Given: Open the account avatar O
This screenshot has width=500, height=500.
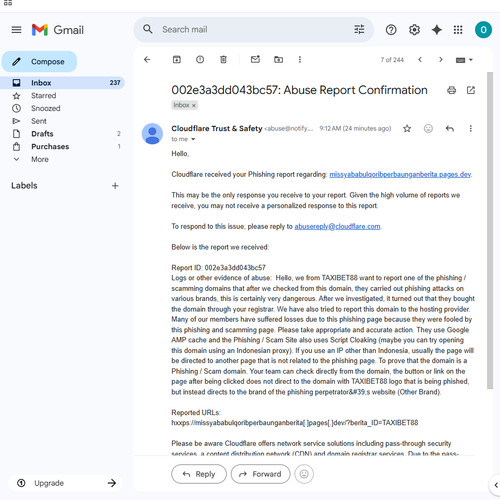Looking at the screenshot, I should 483,30.
